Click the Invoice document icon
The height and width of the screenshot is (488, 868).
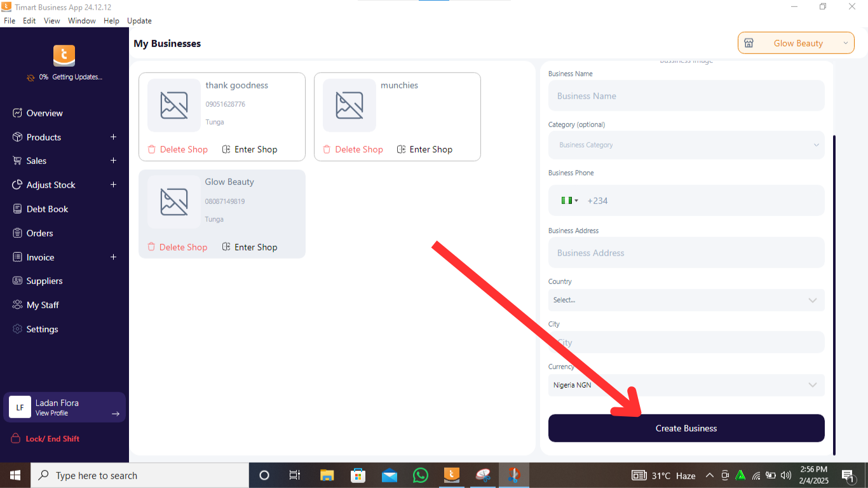tap(18, 257)
